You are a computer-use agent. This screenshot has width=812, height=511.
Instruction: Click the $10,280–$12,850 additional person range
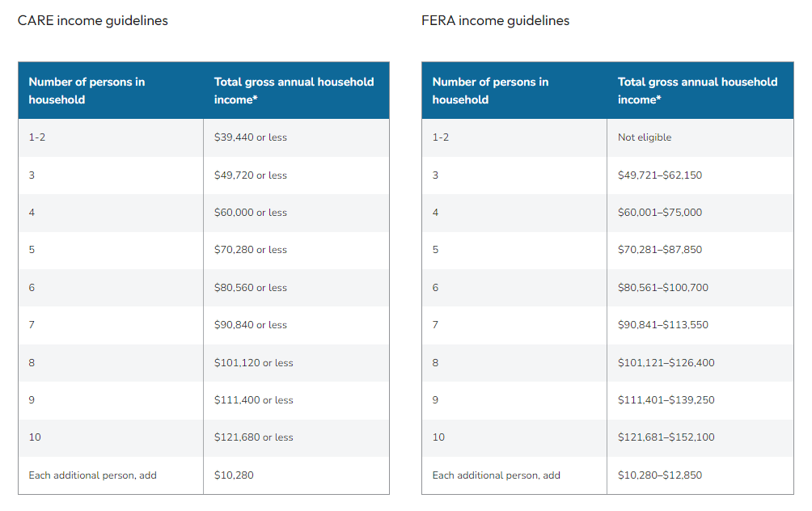[660, 475]
